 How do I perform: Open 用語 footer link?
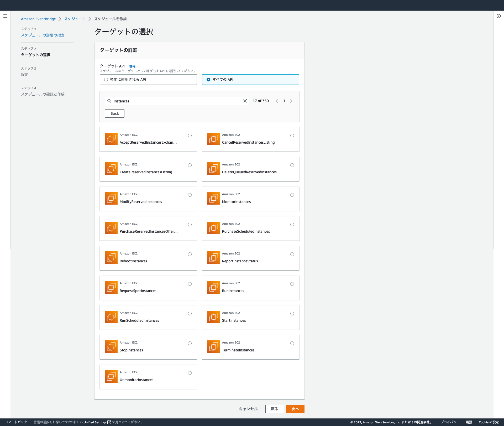coord(469,422)
